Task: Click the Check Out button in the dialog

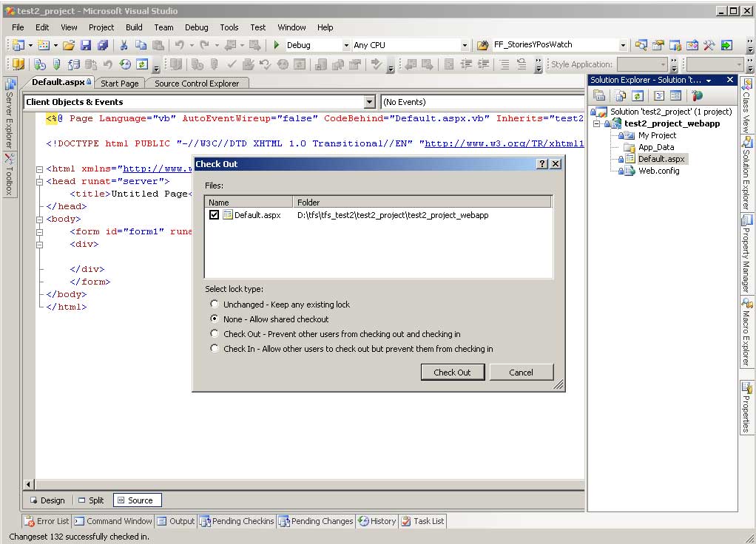Action: click(452, 372)
